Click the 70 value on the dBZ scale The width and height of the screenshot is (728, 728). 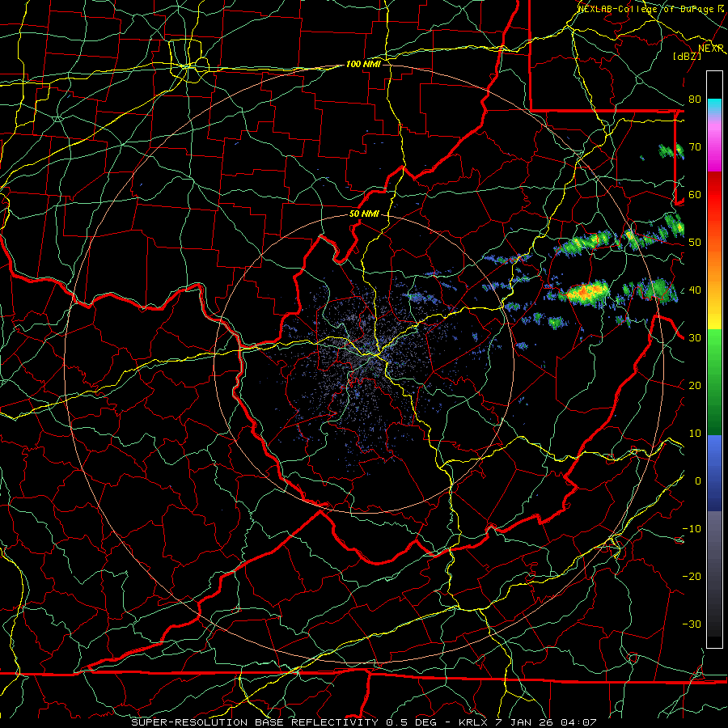tap(695, 147)
